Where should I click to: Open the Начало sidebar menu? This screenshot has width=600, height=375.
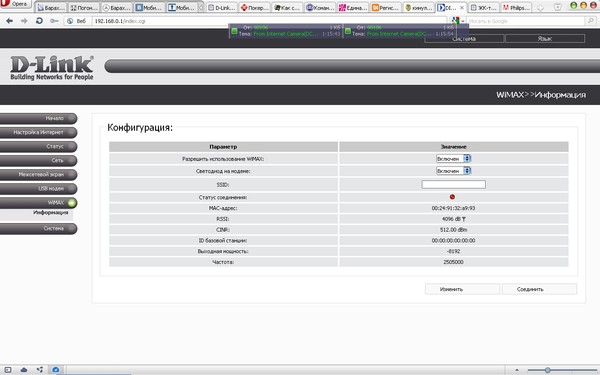38,118
